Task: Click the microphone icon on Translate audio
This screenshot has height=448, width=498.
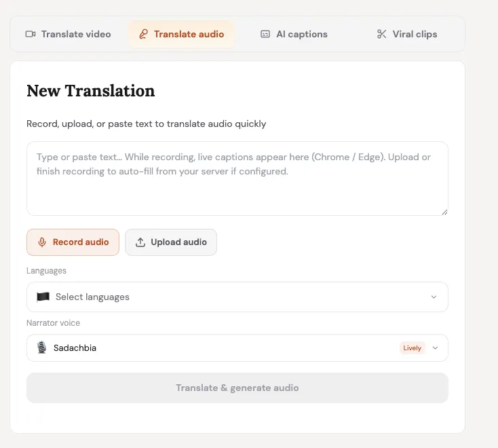Action: tap(144, 34)
